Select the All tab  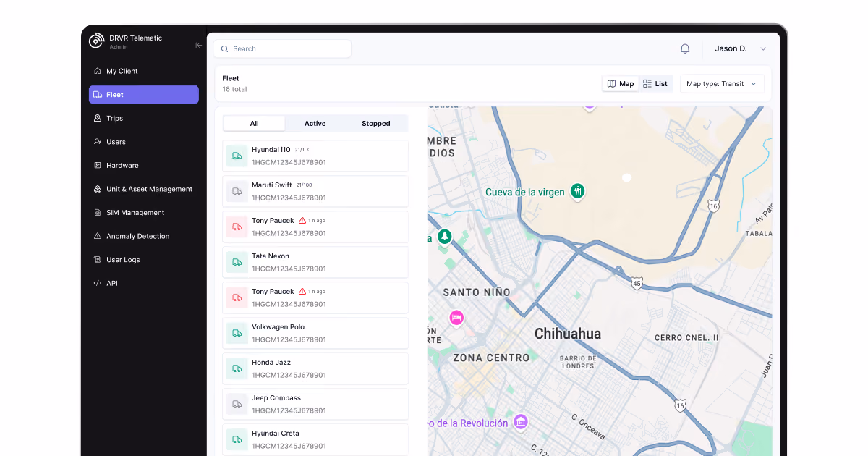pyautogui.click(x=254, y=124)
